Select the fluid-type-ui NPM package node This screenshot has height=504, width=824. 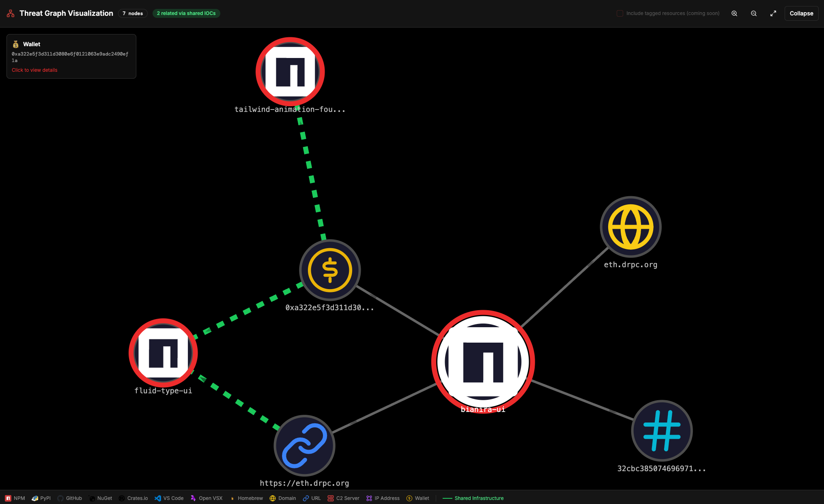(163, 353)
